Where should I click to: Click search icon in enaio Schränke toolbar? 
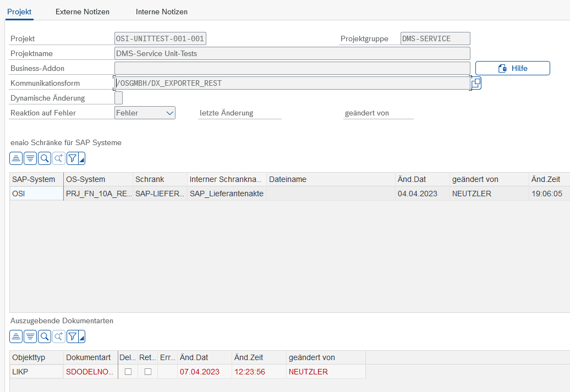pos(45,159)
